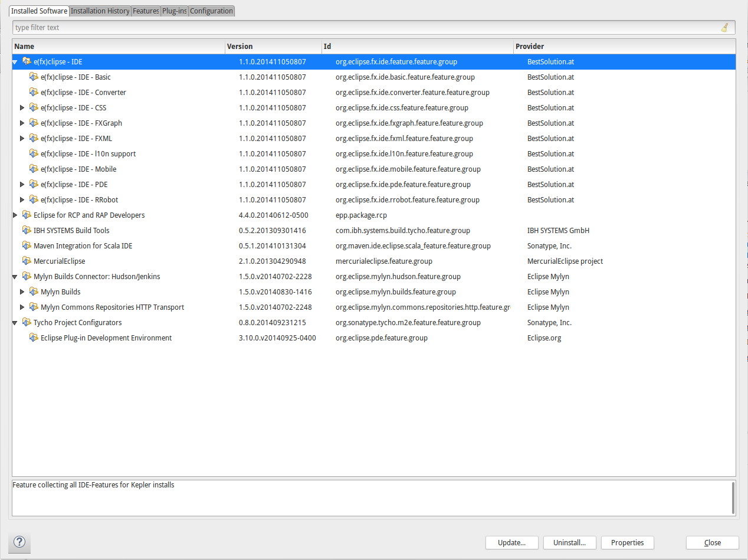The width and height of the screenshot is (748, 560).
Task: Click the feature icon beside e(fx)clipse - IDE
Action: [27, 61]
